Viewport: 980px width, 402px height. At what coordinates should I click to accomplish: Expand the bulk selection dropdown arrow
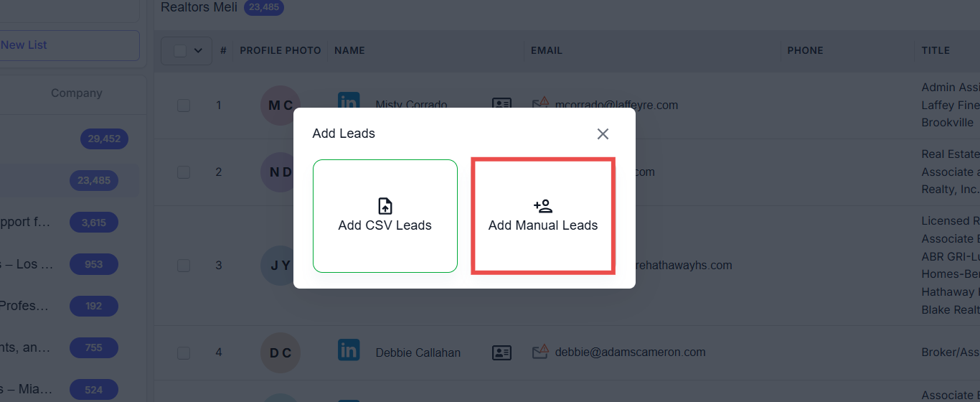click(199, 51)
